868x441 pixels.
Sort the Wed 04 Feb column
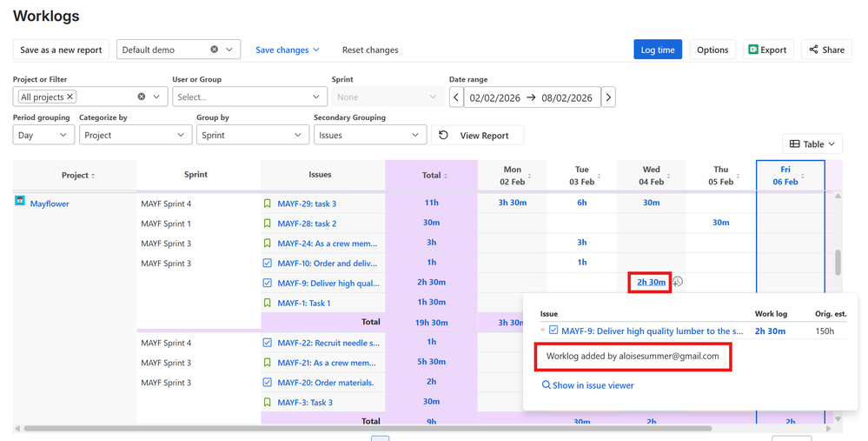pos(669,176)
